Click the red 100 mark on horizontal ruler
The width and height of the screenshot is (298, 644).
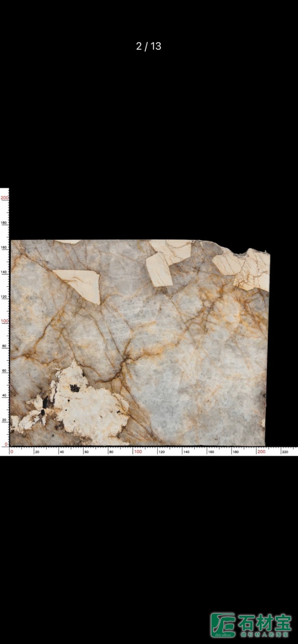(137, 452)
